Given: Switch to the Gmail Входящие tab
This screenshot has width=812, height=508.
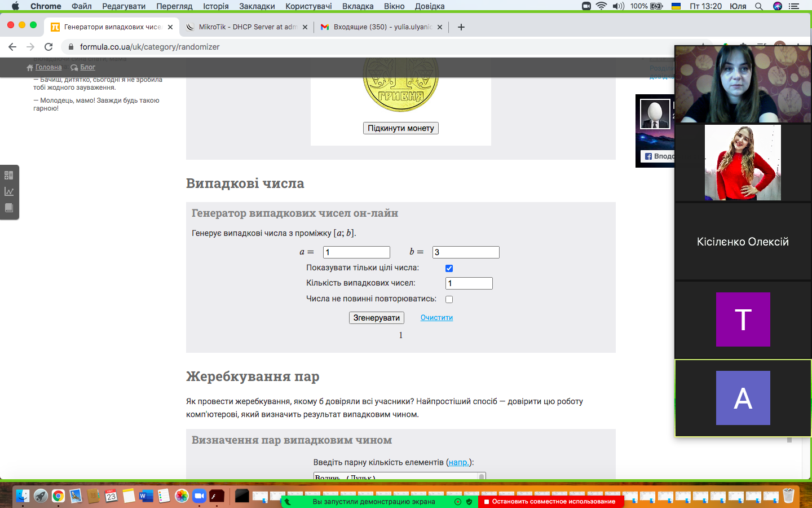Looking at the screenshot, I should click(382, 27).
